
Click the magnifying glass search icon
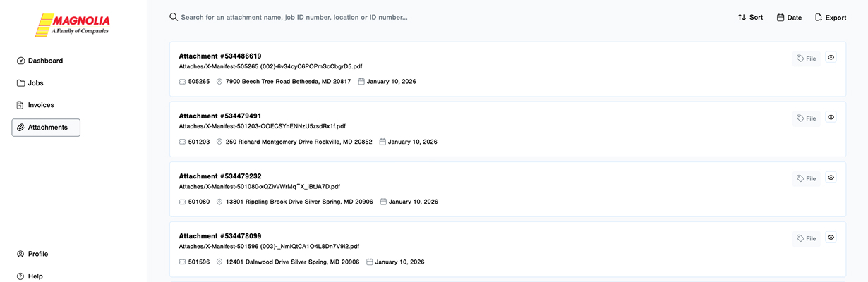(x=174, y=17)
